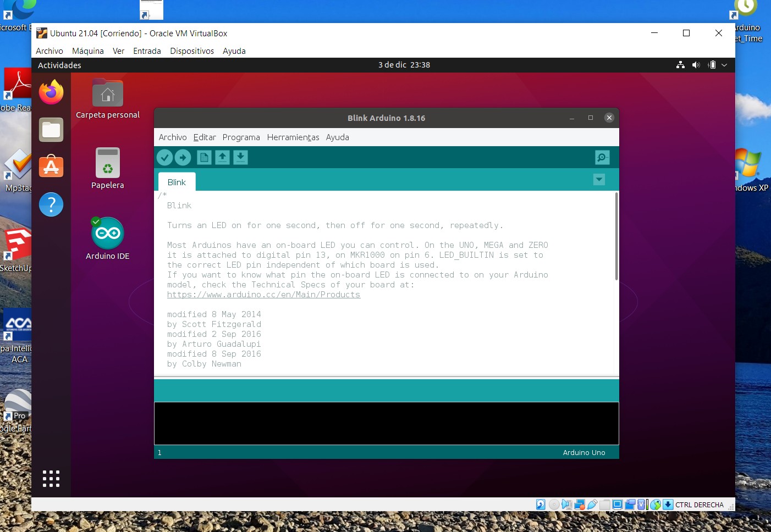Open the calendar by clicking the date
Image resolution: width=771 pixels, height=532 pixels.
(404, 65)
